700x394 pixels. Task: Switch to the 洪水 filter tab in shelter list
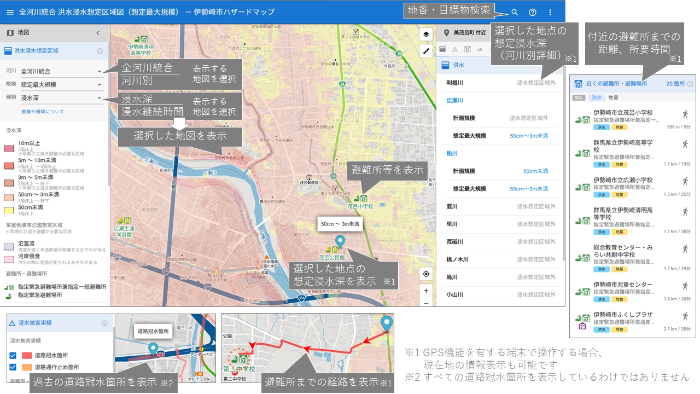597,97
